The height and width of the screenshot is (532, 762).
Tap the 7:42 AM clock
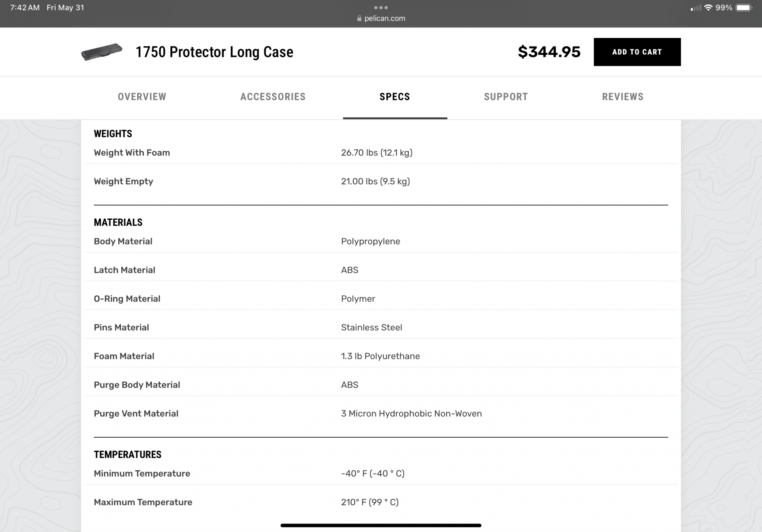point(25,7)
